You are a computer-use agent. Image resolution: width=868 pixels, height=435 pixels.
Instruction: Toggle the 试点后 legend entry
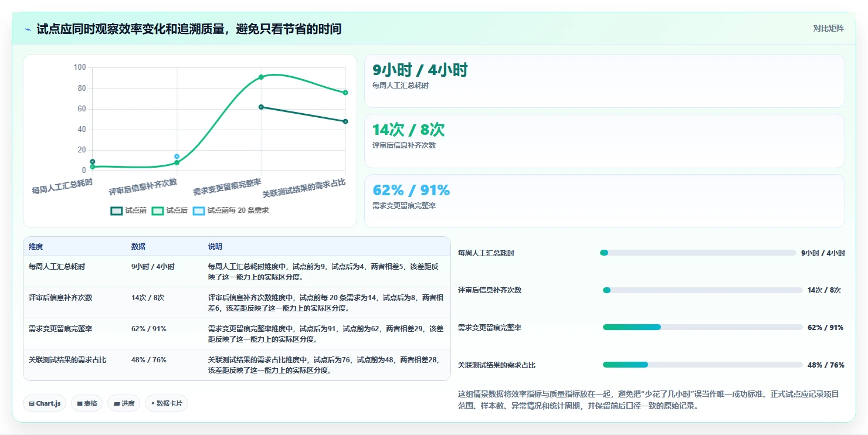(169, 210)
